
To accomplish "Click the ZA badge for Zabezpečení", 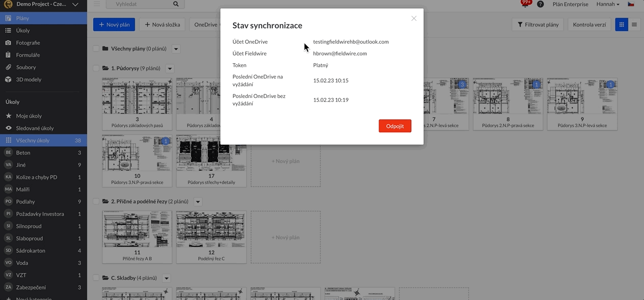I will [8, 287].
